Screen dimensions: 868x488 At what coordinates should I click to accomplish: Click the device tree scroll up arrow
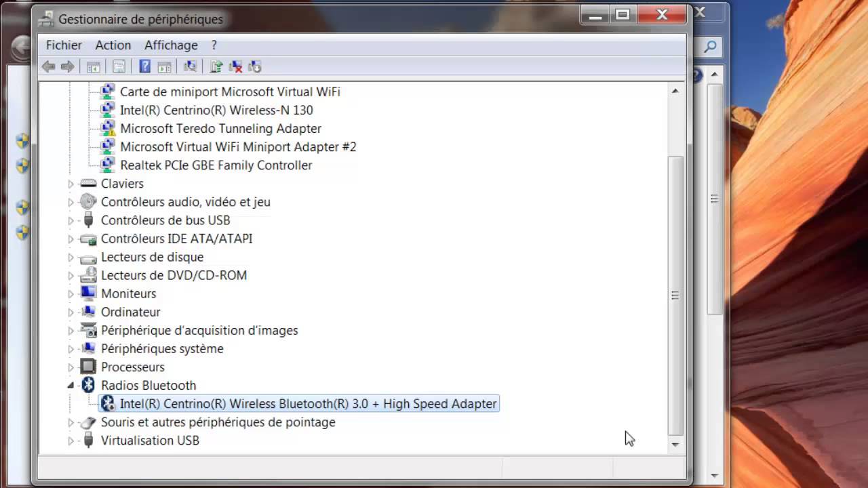tap(675, 90)
